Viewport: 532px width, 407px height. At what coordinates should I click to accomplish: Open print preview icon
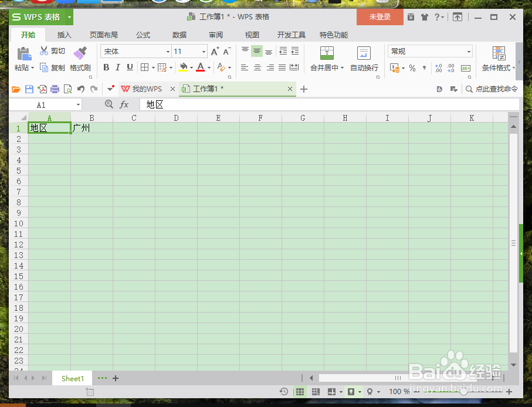pyautogui.click(x=68, y=89)
